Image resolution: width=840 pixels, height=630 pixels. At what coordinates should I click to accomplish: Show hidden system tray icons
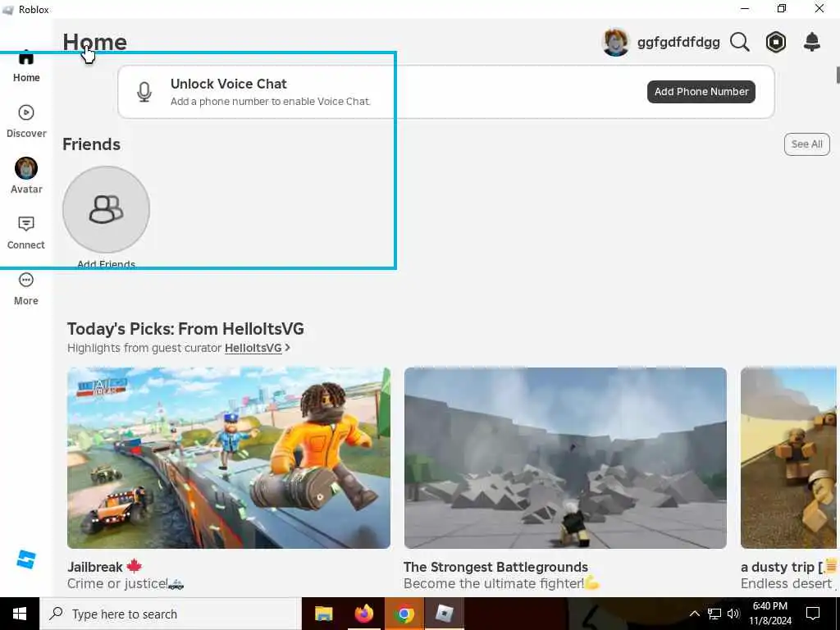(x=694, y=614)
